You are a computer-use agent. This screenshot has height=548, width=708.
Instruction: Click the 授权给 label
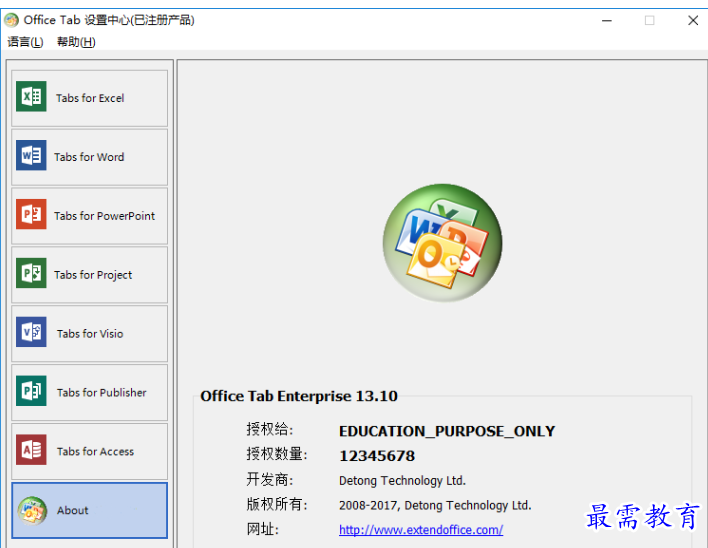270,429
